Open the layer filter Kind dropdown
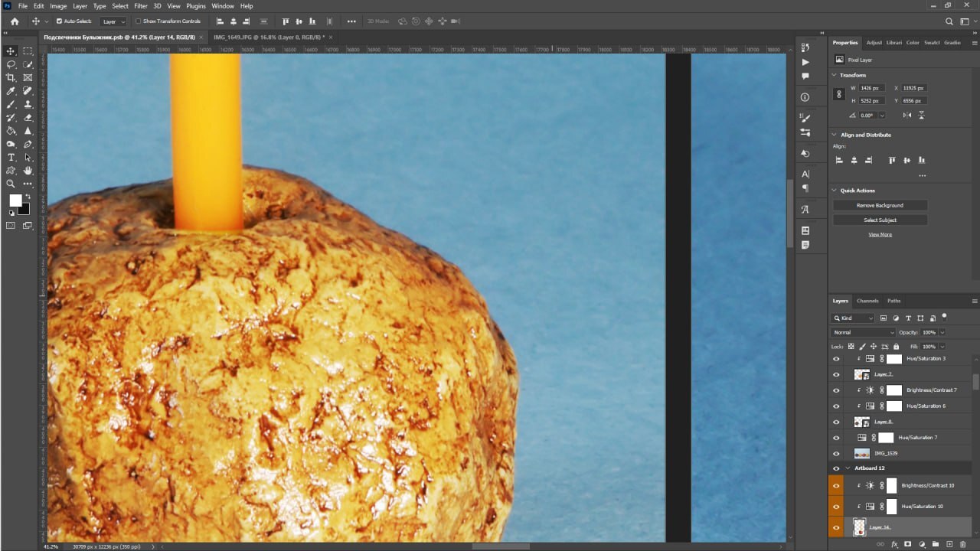This screenshot has height=551, width=980. click(854, 318)
